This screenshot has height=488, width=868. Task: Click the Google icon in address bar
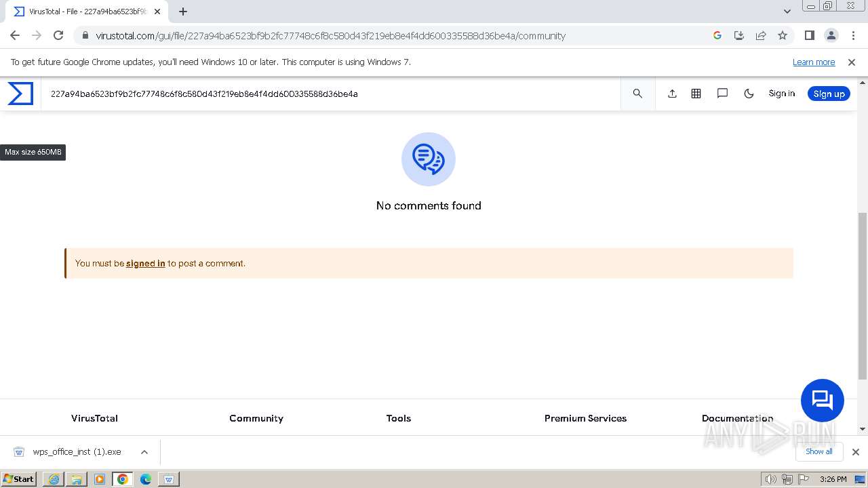point(717,35)
